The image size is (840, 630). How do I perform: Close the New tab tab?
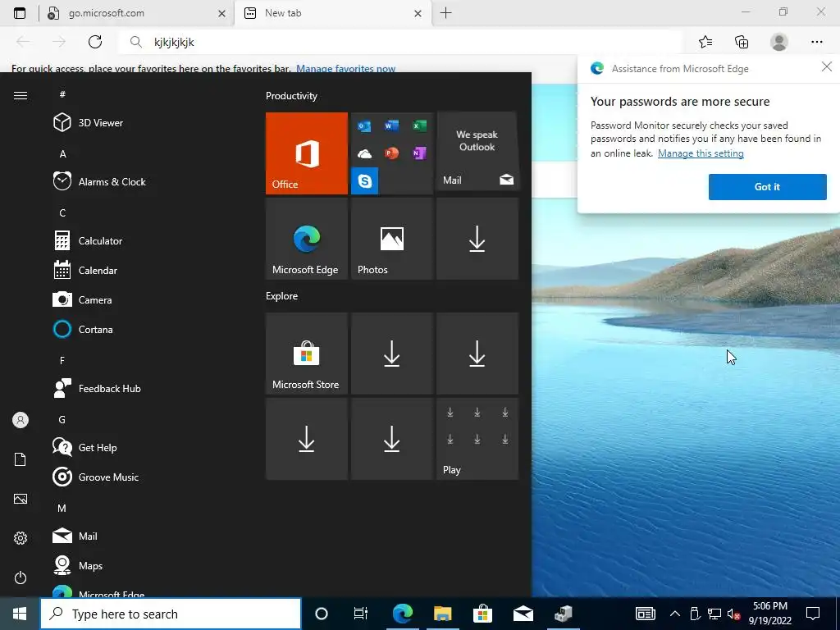click(418, 13)
